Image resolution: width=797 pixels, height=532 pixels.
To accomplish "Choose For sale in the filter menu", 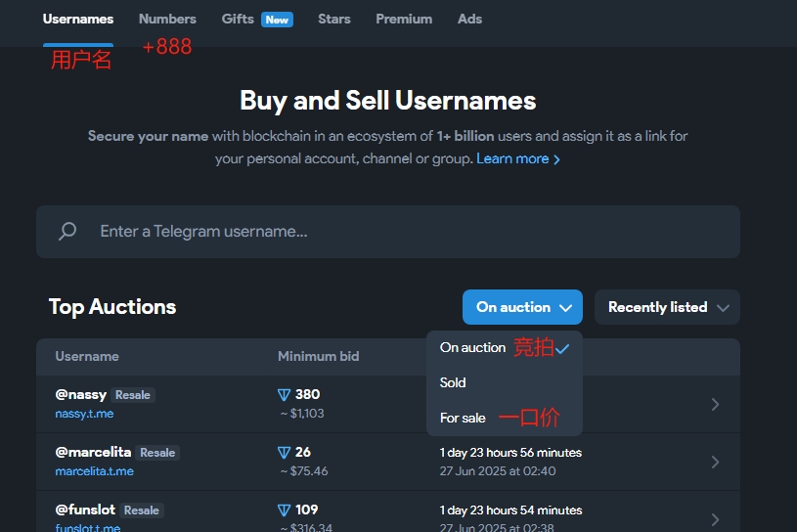I will 505,418.
